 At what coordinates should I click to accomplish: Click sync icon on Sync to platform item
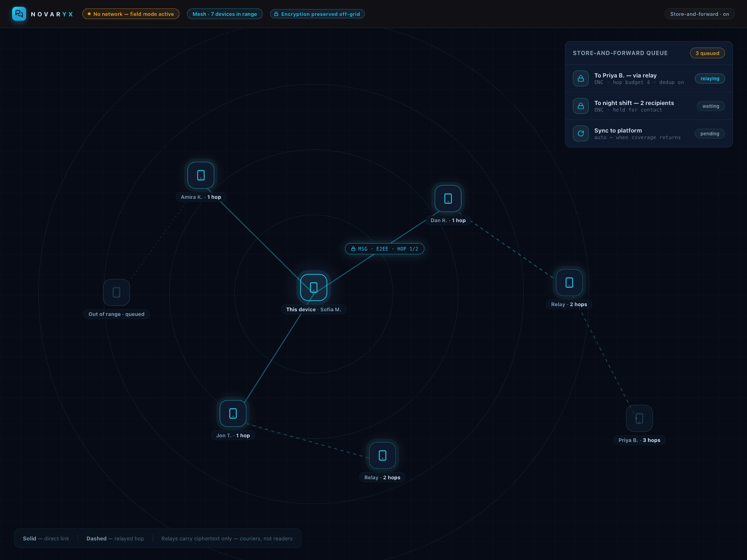[581, 133]
